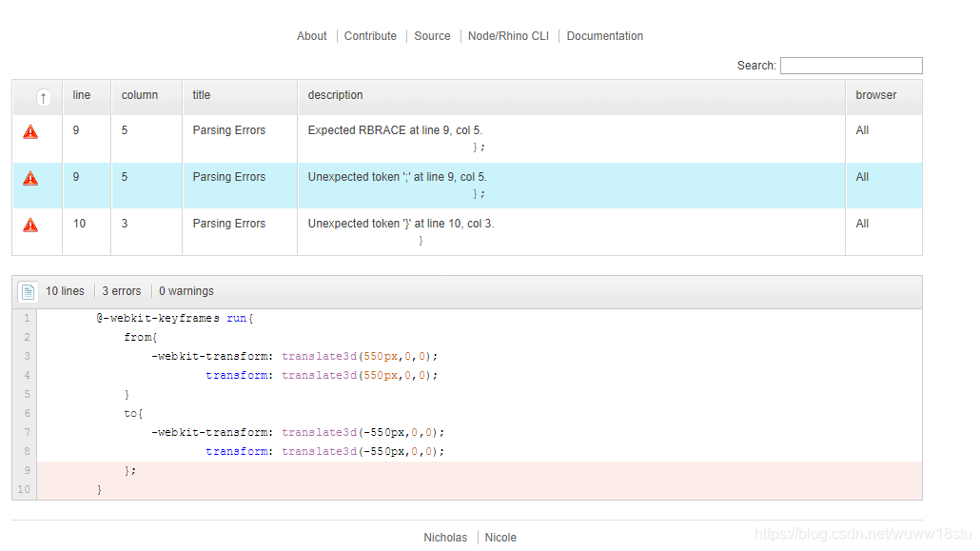The width and height of the screenshot is (980, 551).
Task: Sort table by column header 'column'
Action: 139,95
